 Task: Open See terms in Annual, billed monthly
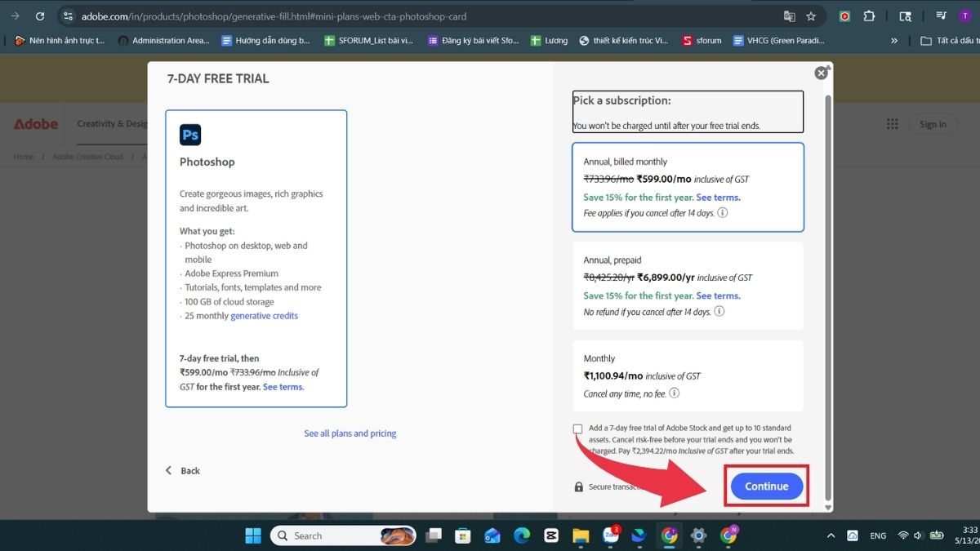click(x=719, y=198)
